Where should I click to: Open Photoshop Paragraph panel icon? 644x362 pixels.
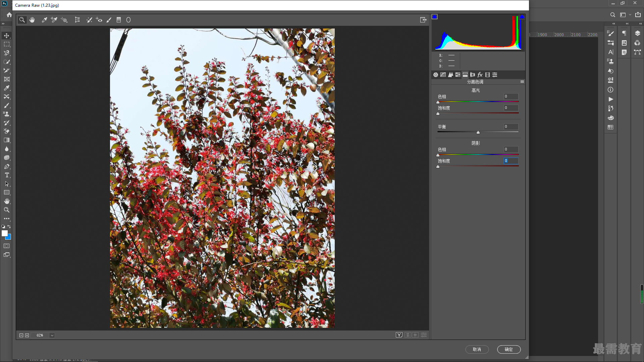[x=624, y=33]
